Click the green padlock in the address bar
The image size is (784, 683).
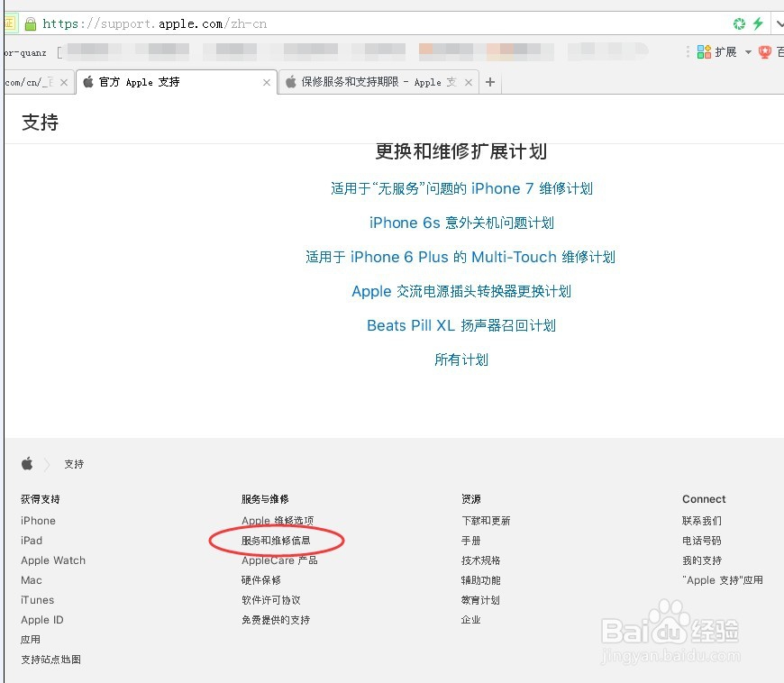31,23
